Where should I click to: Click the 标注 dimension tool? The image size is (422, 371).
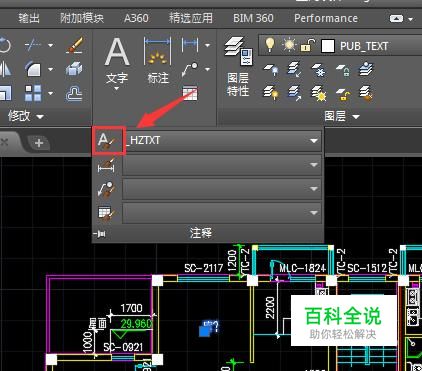pyautogui.click(x=158, y=61)
